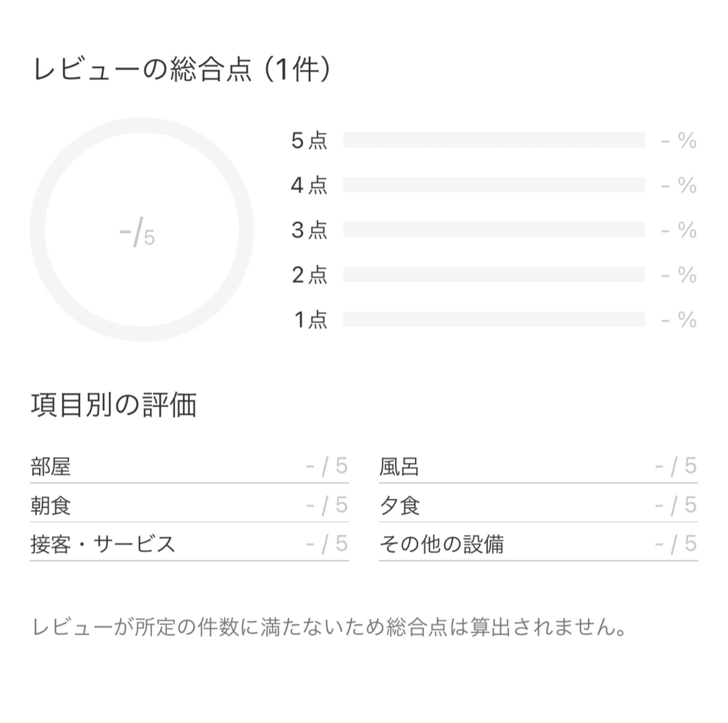Select the 1点 rating bar
The image size is (728, 723).
tap(494, 319)
